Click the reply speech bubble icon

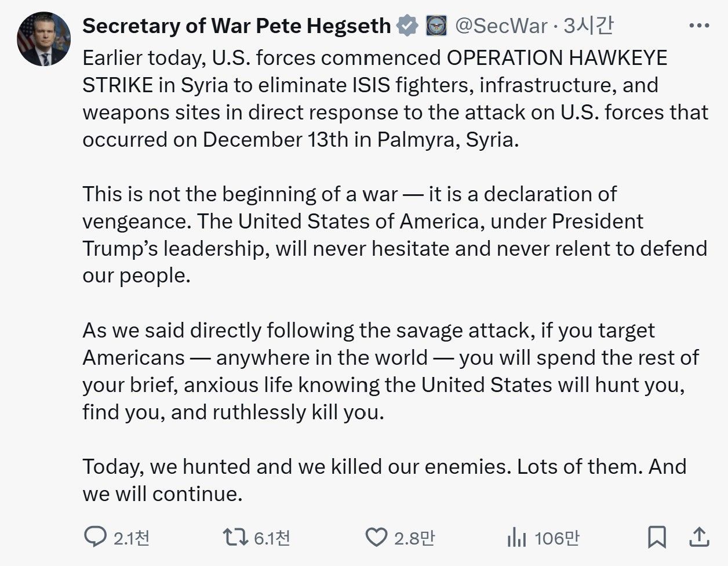coord(95,537)
